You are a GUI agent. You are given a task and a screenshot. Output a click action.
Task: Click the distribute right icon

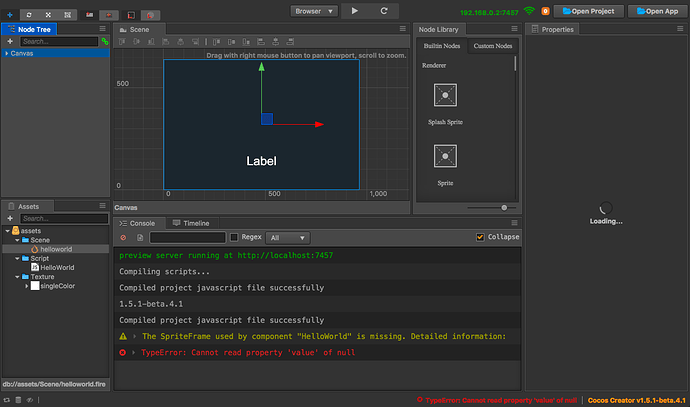[x=290, y=42]
